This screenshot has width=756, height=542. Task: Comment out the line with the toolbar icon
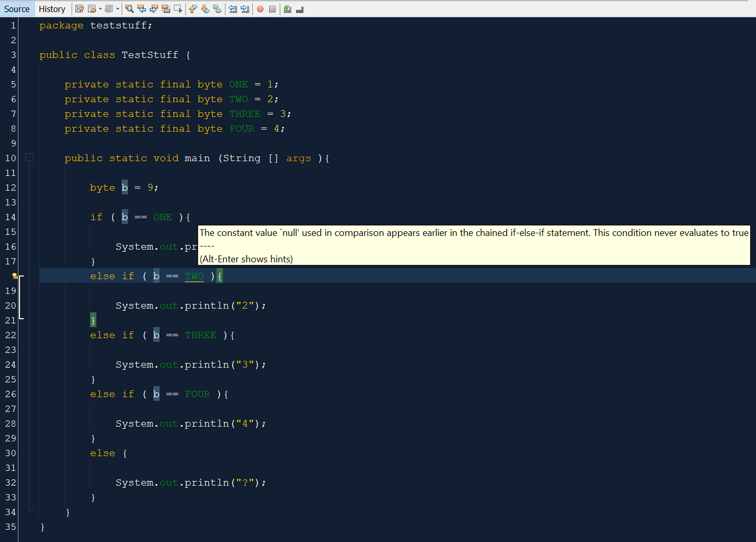coord(288,9)
